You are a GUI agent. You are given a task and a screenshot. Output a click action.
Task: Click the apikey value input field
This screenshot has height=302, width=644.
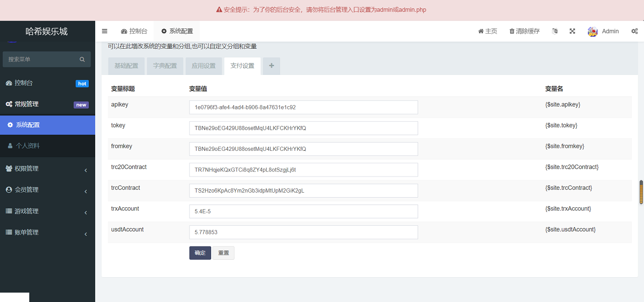coord(303,107)
